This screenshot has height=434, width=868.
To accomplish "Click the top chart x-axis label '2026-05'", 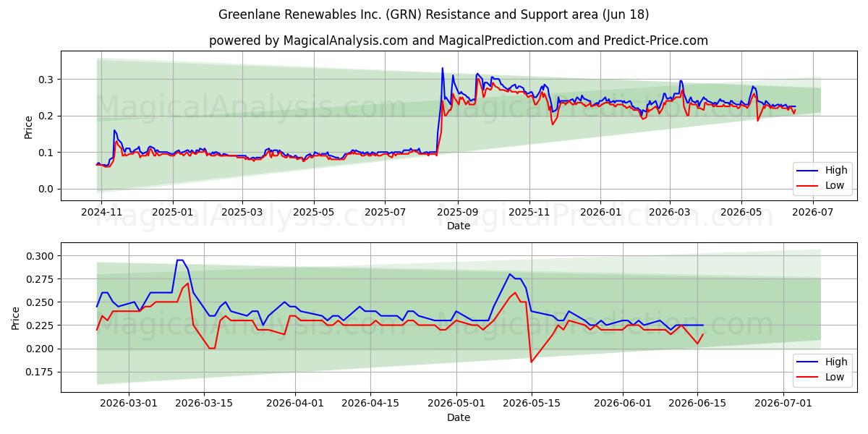I will [741, 212].
